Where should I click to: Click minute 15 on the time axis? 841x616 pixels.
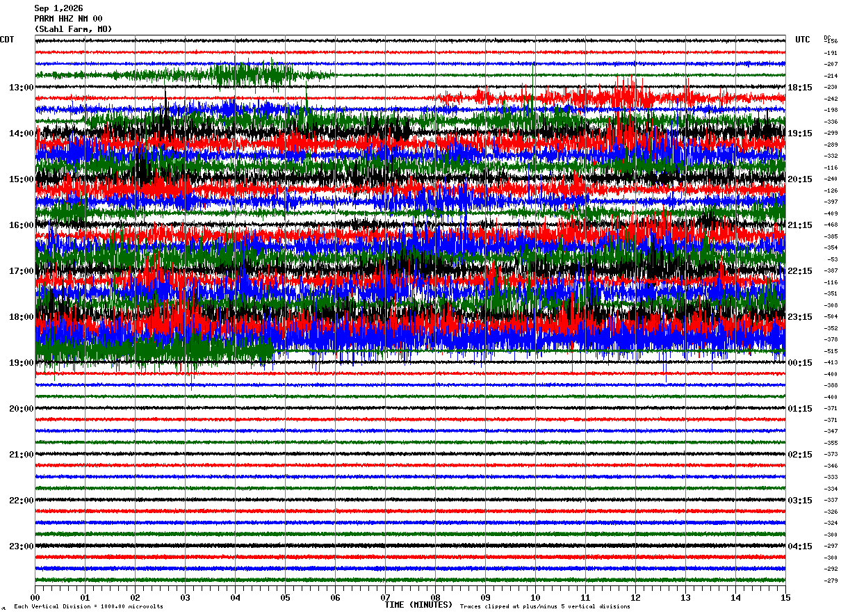tap(785, 597)
